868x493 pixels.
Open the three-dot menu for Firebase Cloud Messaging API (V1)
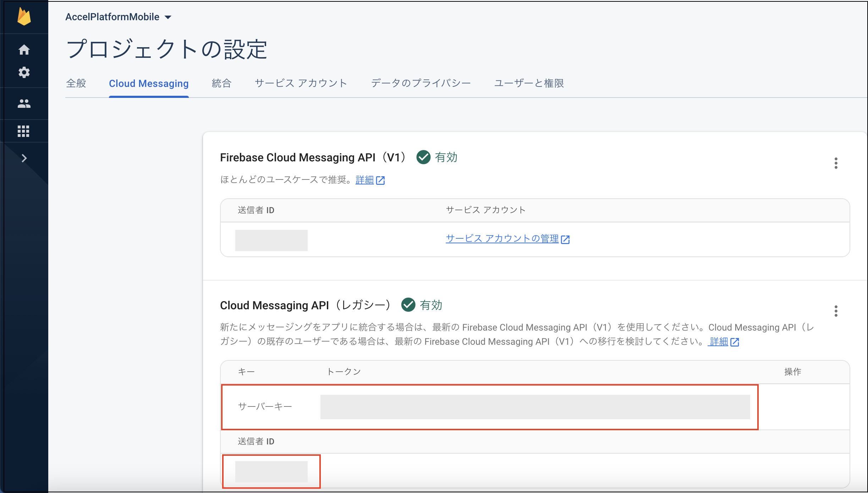pyautogui.click(x=836, y=163)
